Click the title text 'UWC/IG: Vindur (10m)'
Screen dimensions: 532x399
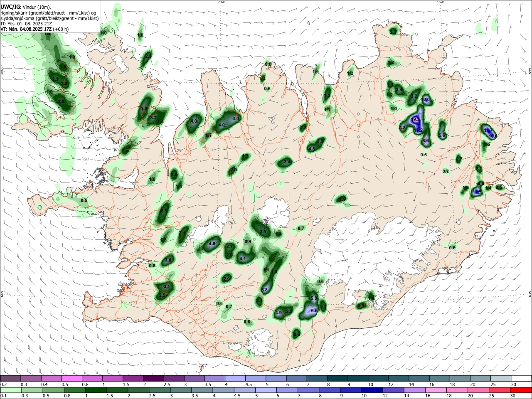(25, 7)
